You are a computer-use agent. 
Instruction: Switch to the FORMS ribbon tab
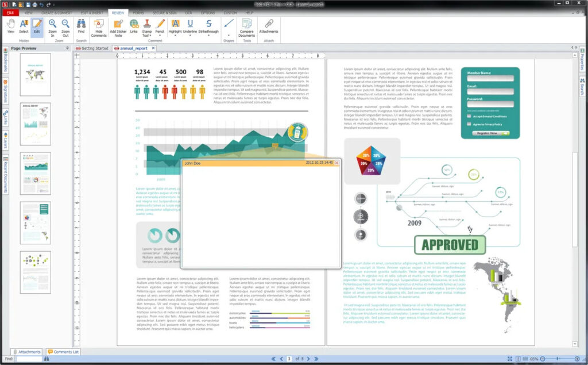(x=138, y=13)
